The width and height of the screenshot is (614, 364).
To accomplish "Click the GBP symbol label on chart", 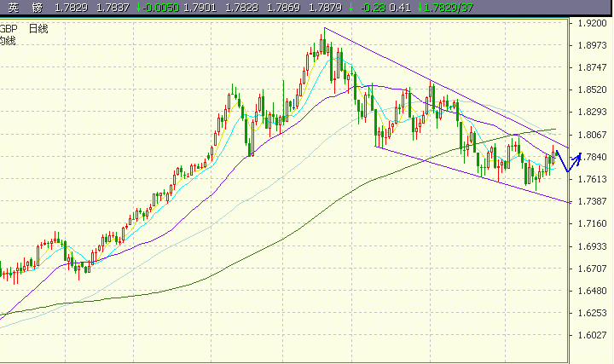I will coord(9,29).
